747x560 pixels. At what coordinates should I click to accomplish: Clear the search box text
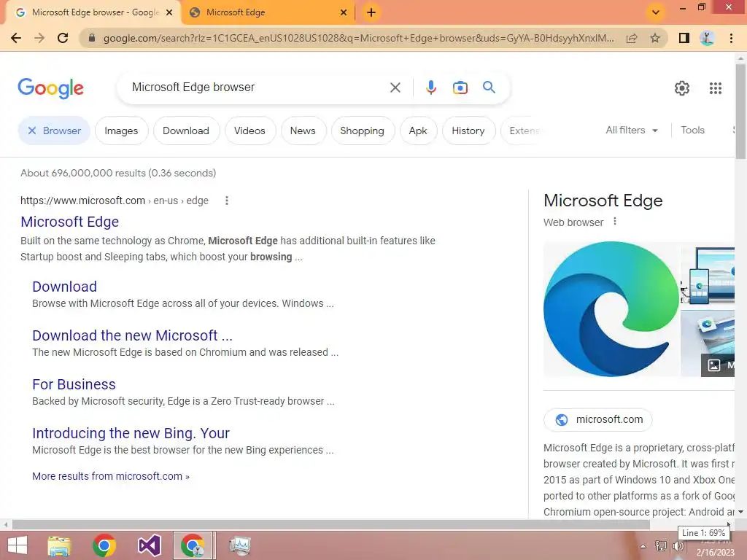pyautogui.click(x=395, y=87)
